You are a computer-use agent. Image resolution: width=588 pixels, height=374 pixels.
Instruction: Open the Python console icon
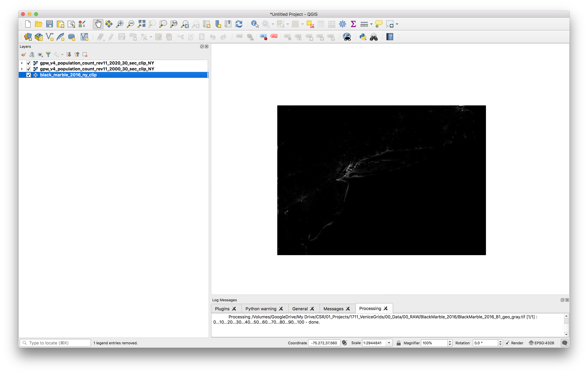tap(363, 37)
